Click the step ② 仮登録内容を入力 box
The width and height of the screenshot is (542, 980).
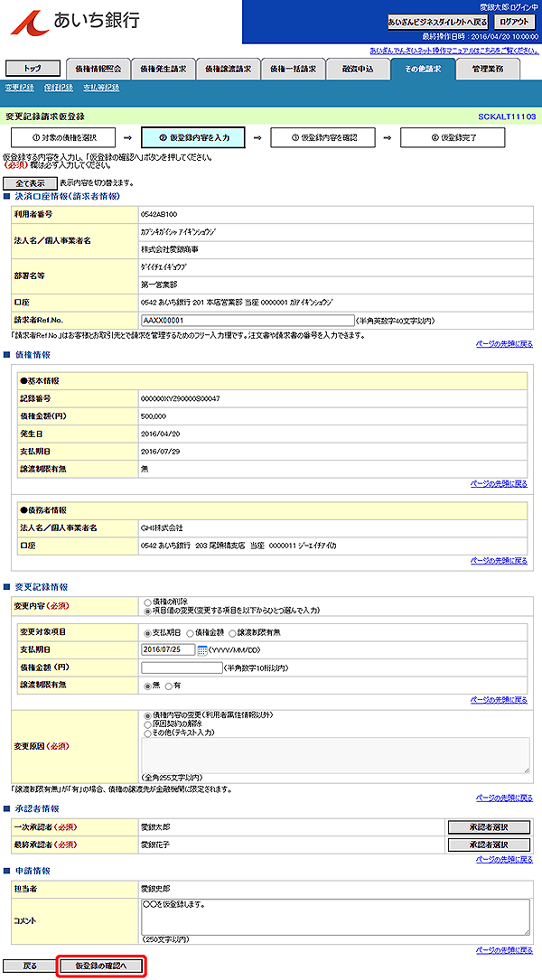(x=192, y=137)
